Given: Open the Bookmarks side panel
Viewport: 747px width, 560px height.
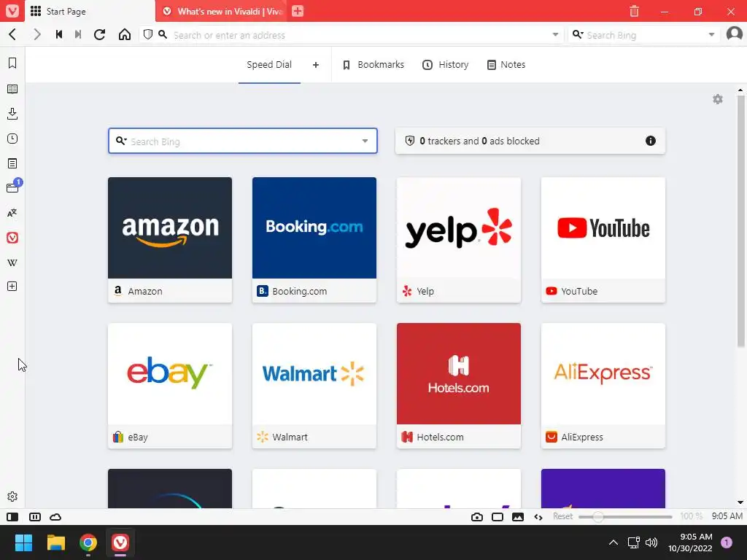Looking at the screenshot, I should [x=12, y=63].
